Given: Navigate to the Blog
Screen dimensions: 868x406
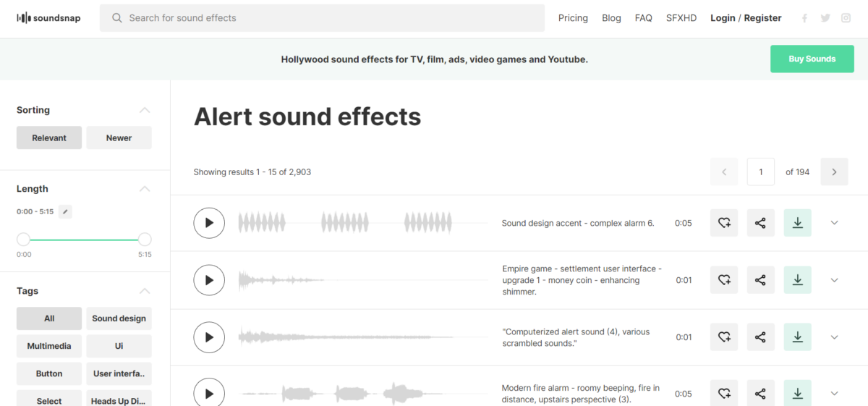Looking at the screenshot, I should (611, 18).
